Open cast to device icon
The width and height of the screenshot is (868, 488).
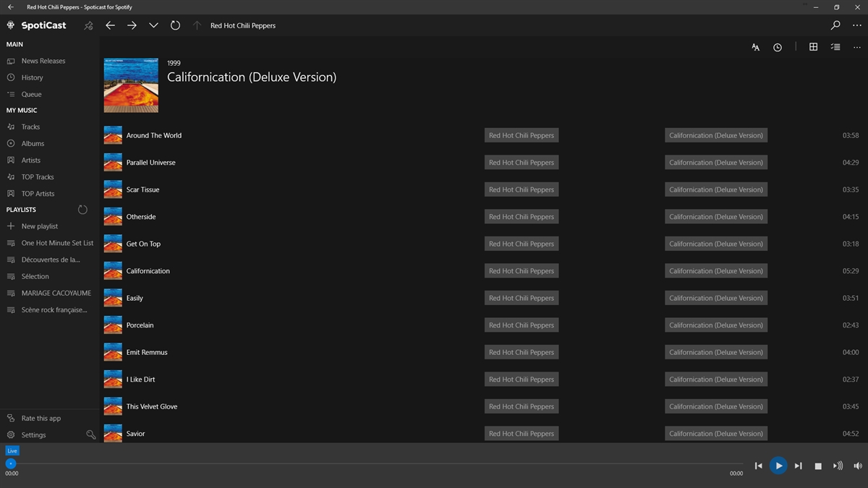point(838,466)
